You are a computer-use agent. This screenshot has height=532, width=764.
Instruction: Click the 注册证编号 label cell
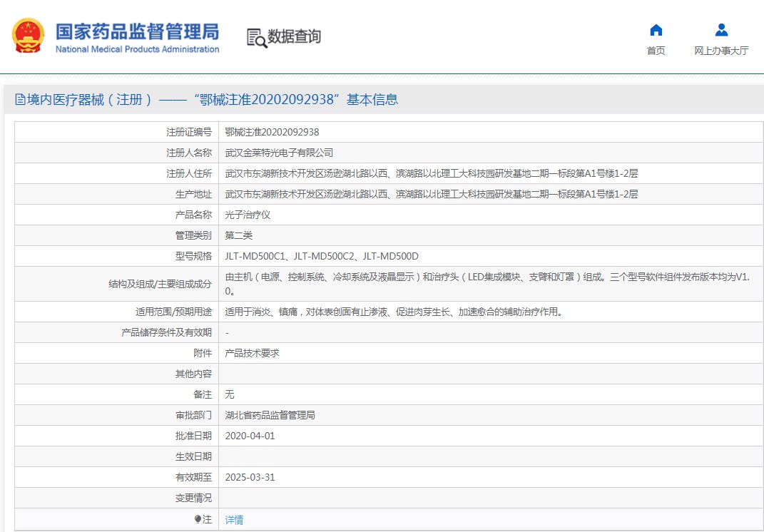pos(189,132)
